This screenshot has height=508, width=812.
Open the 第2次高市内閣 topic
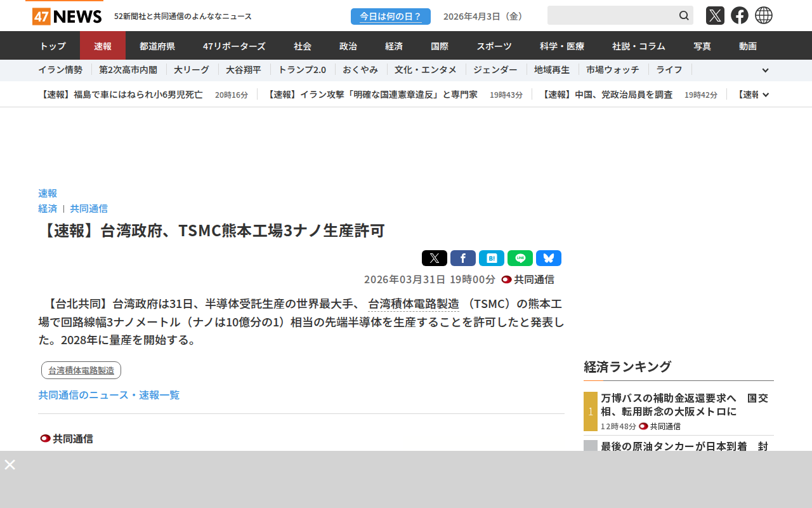pyautogui.click(x=128, y=70)
